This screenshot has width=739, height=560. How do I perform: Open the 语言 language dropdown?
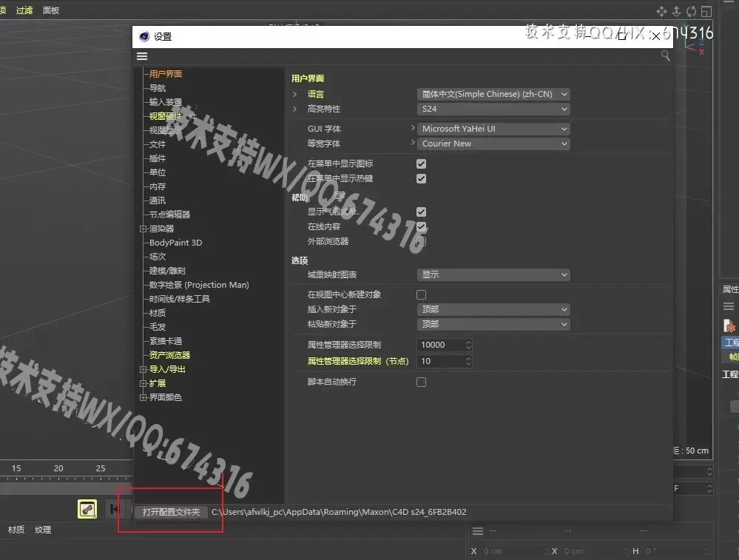click(x=493, y=94)
